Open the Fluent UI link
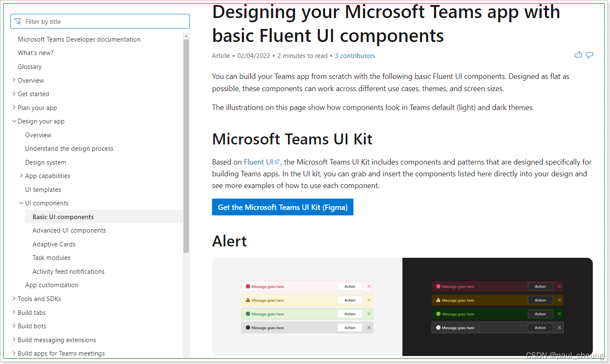This screenshot has width=610, height=364. click(x=258, y=162)
